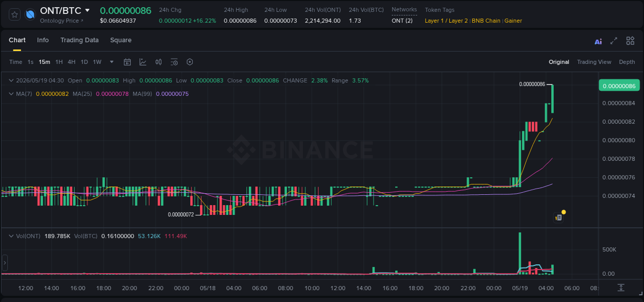Open the candlestick chart style icon
This screenshot has width=644, height=302.
159,62
